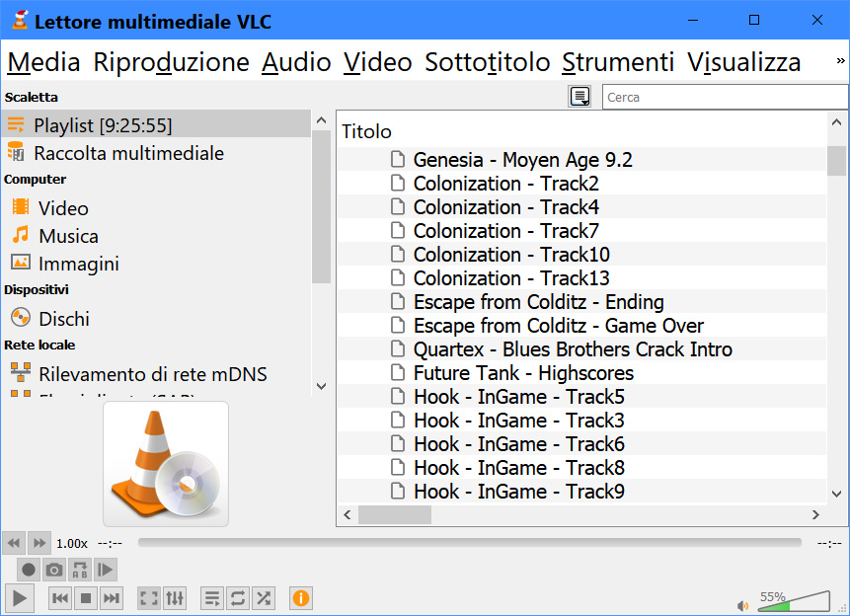Toggle loop repeat mode

point(238,598)
